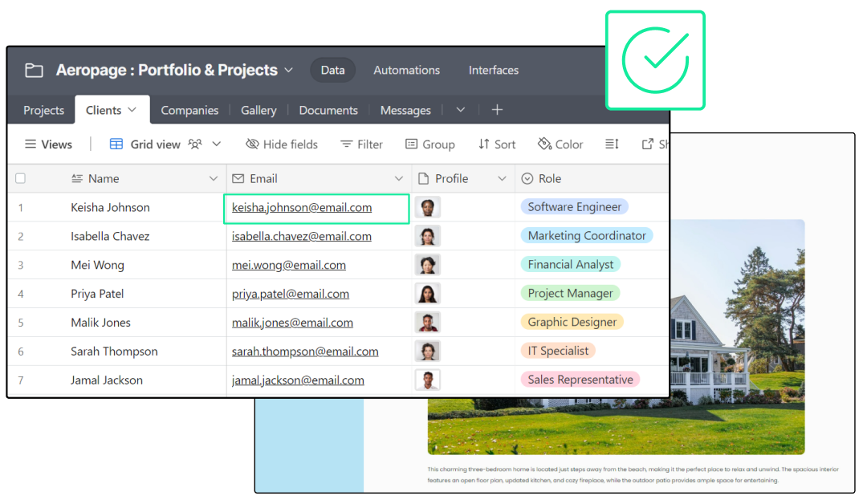The image size is (863, 504).
Task: Open keisha.johnson@email.com link
Action: [302, 207]
